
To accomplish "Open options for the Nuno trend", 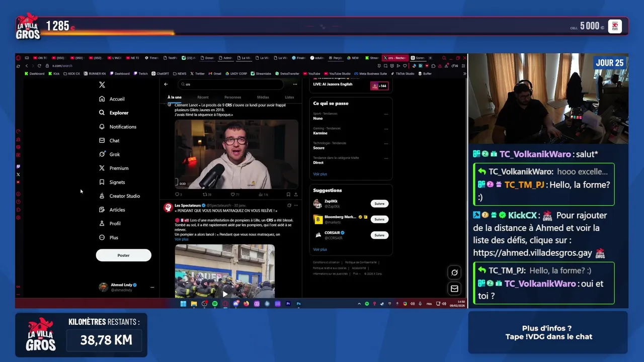I will 386,114.
